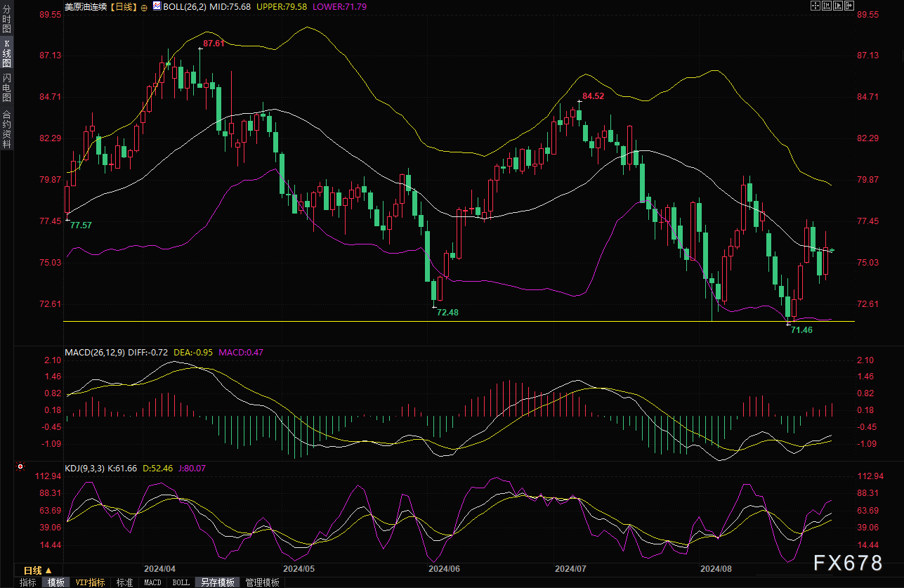This screenshot has width=904, height=588.
Task: Switch to the K线图 side tab
Action: [x=6, y=53]
